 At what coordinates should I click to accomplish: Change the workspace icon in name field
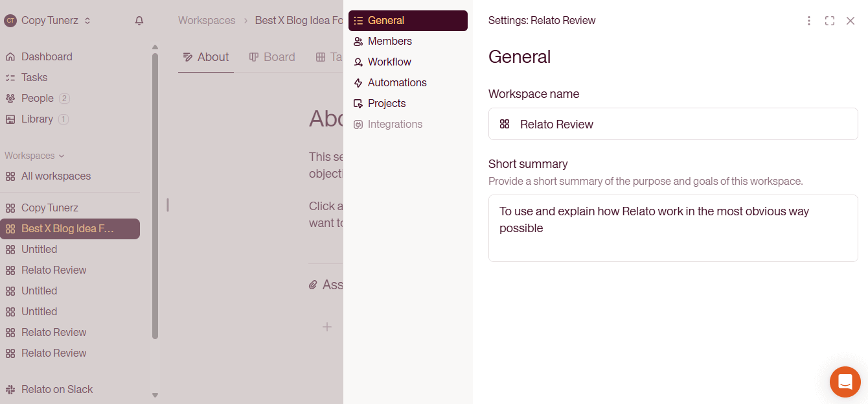pyautogui.click(x=505, y=124)
